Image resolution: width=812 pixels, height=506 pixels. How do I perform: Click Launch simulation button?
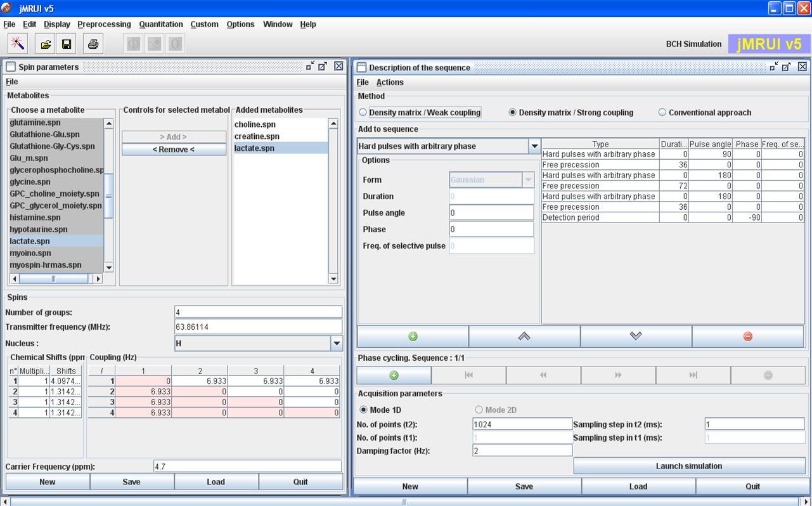click(x=689, y=466)
